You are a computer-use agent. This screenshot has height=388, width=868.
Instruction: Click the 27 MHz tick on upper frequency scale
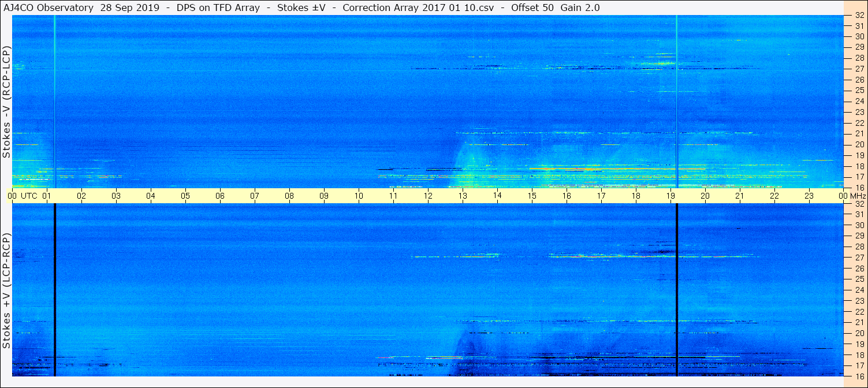point(859,69)
